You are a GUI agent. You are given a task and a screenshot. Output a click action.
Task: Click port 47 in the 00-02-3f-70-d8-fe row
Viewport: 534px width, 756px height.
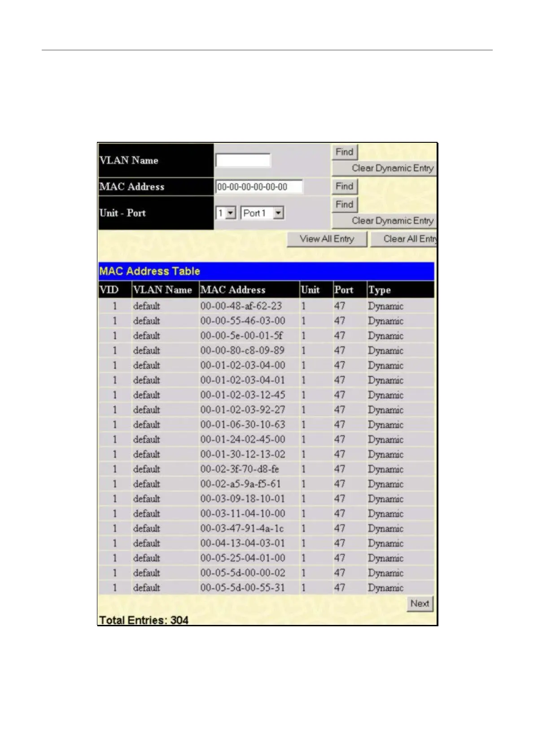(340, 469)
